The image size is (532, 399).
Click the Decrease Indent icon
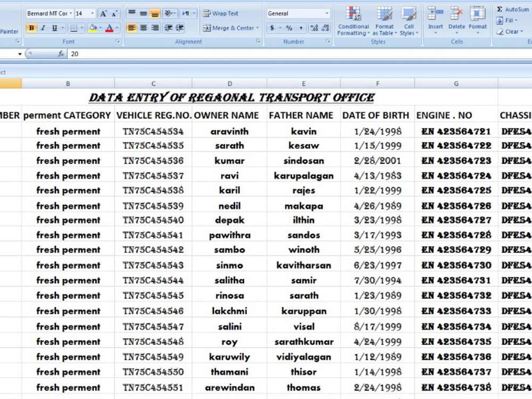tap(168, 28)
